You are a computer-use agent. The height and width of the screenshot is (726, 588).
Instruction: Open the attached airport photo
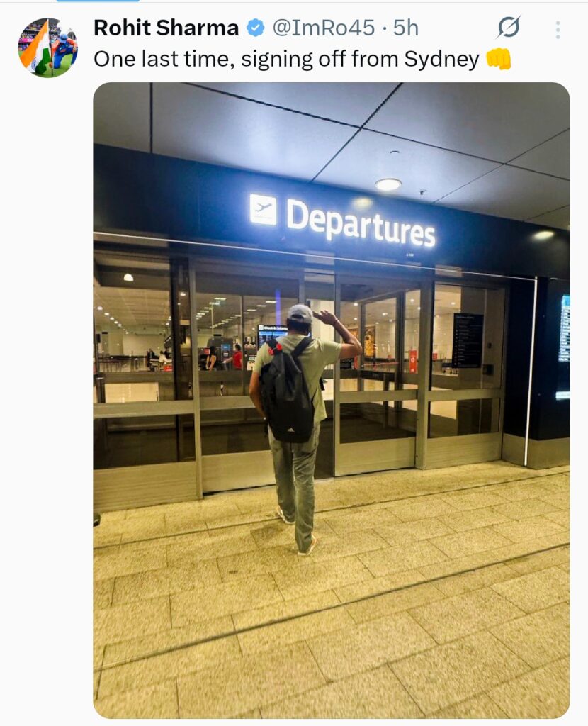click(x=332, y=400)
